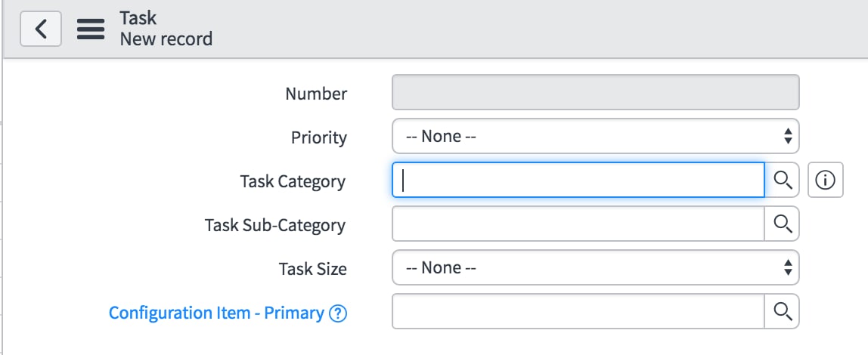Focus the Configuration Item text field
Viewport: 868px width, 355px height.
pyautogui.click(x=578, y=311)
